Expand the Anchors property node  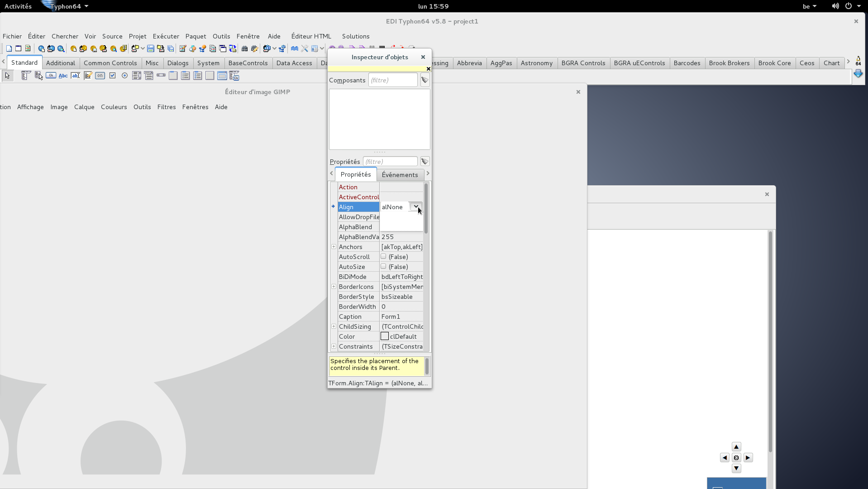334,247
